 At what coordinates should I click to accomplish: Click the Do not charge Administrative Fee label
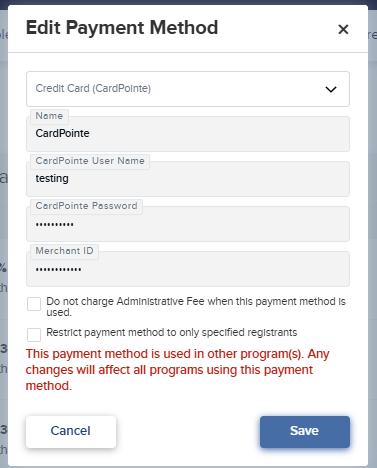[x=196, y=307]
